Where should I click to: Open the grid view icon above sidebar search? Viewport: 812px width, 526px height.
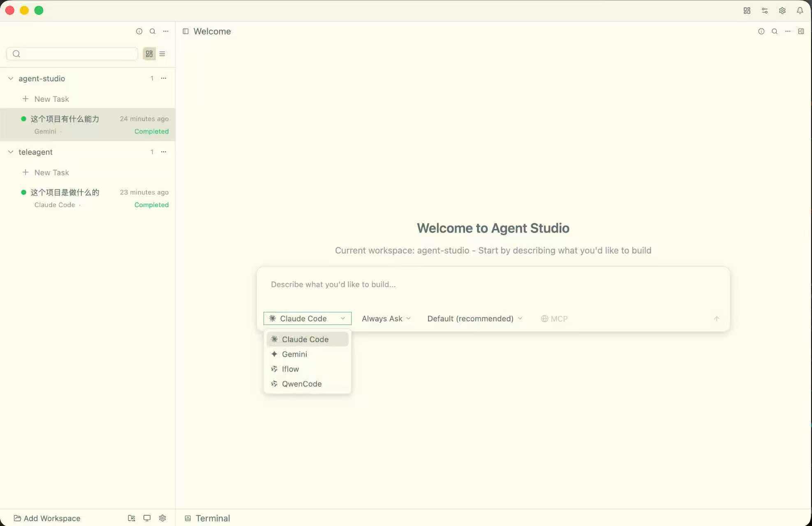coord(149,54)
